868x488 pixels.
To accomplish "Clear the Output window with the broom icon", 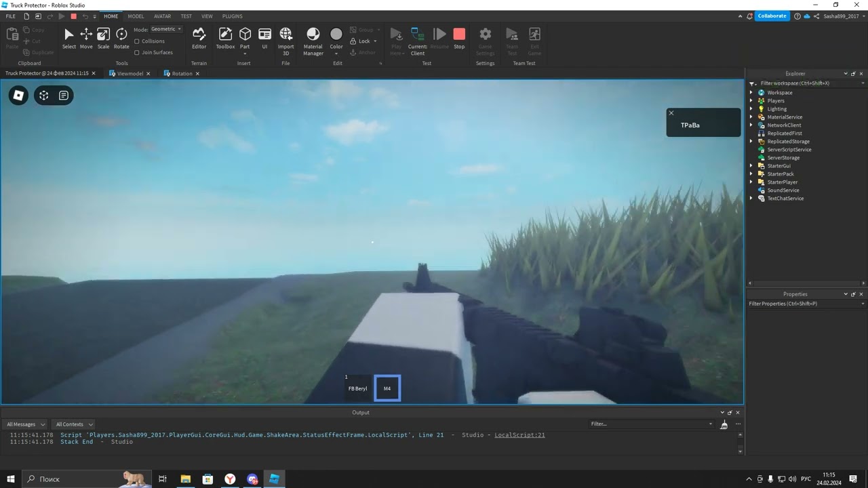I will tap(724, 424).
